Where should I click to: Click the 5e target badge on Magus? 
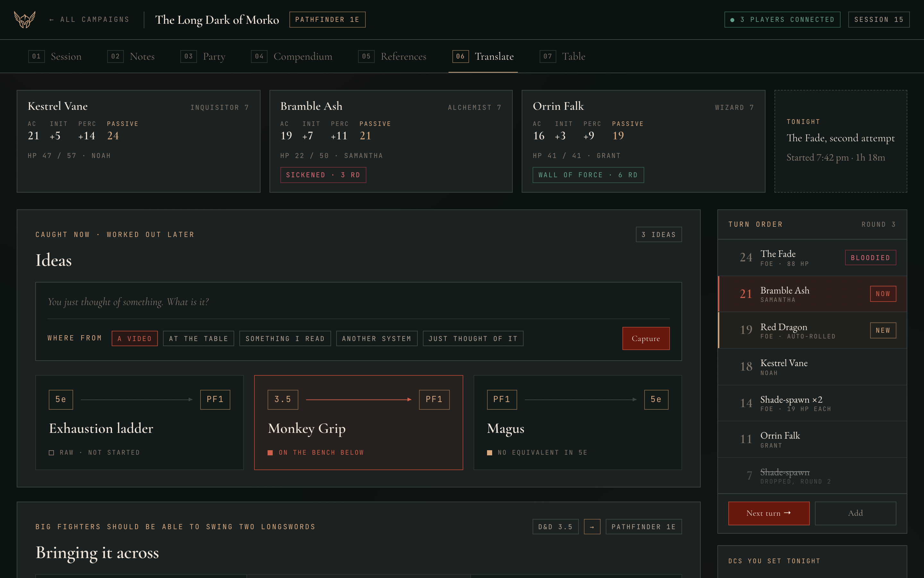(656, 399)
